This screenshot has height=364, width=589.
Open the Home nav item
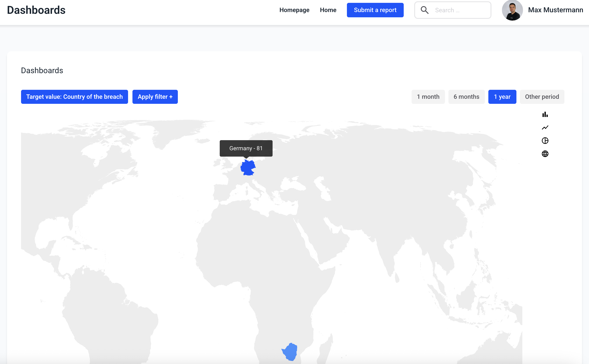point(328,10)
